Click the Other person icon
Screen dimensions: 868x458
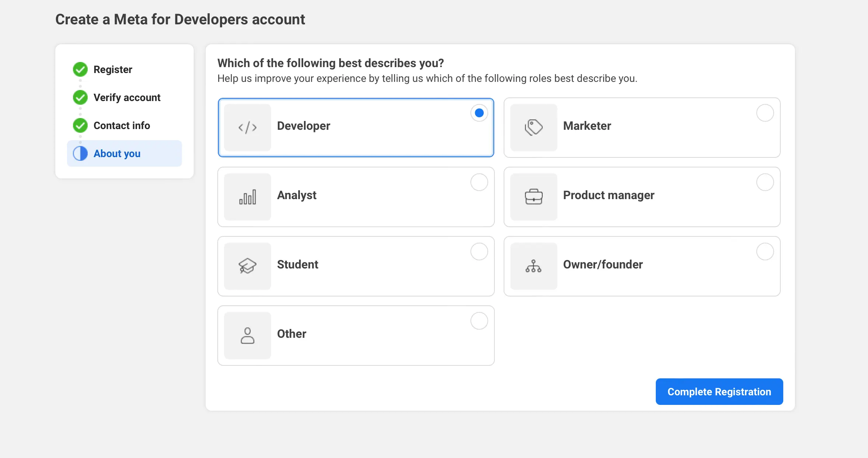point(247,335)
